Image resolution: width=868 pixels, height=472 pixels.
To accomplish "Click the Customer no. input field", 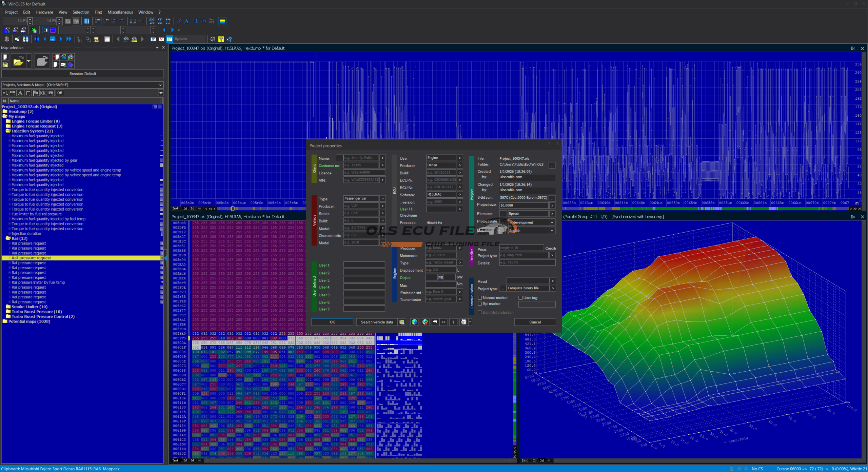I will point(361,165).
